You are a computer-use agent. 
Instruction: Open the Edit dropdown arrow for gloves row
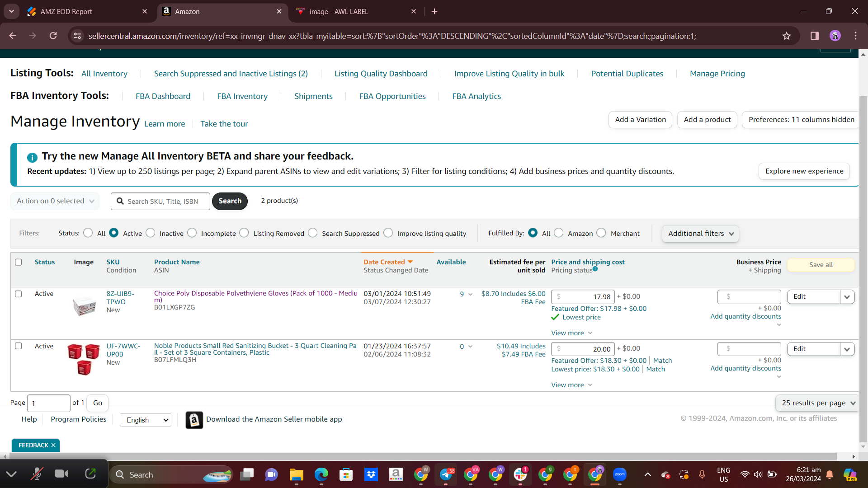point(847,297)
